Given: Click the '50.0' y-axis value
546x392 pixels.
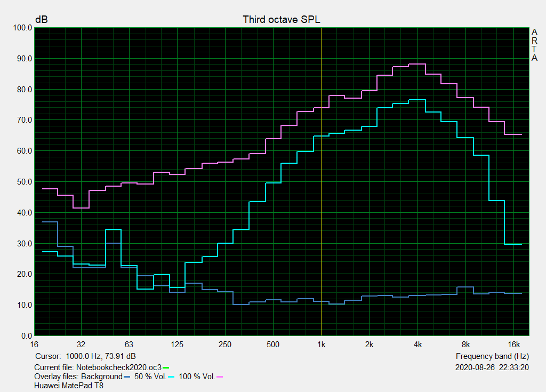Looking at the screenshot, I should coord(25,182).
